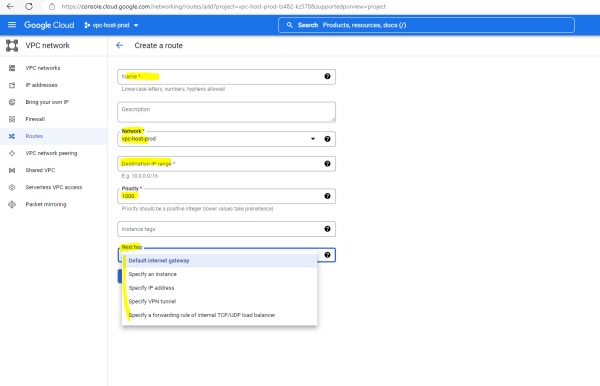
Task: Click the Google Cloud logo
Action: (x=49, y=25)
